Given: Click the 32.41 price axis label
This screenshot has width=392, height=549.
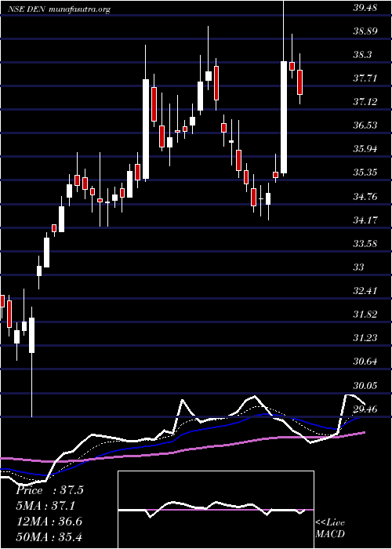Looking at the screenshot, I should [365, 291].
